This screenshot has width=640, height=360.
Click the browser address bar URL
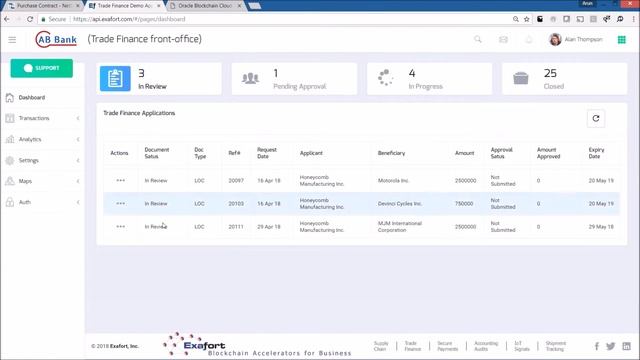point(129,19)
